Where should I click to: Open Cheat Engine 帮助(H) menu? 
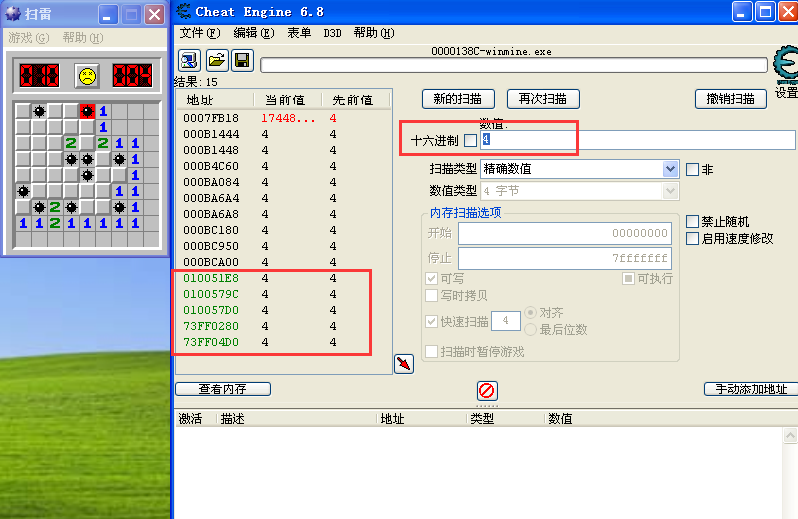point(374,33)
